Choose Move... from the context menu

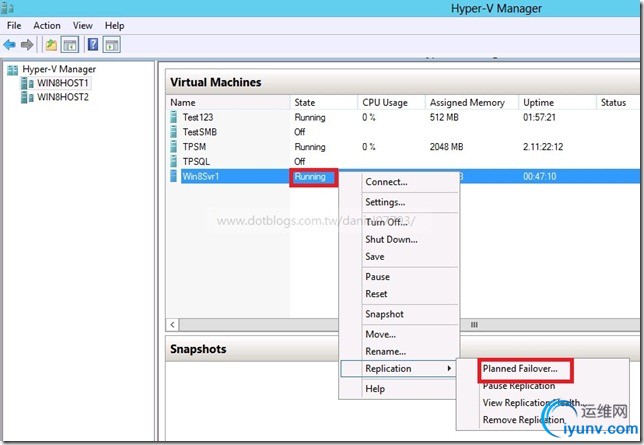coord(398,334)
